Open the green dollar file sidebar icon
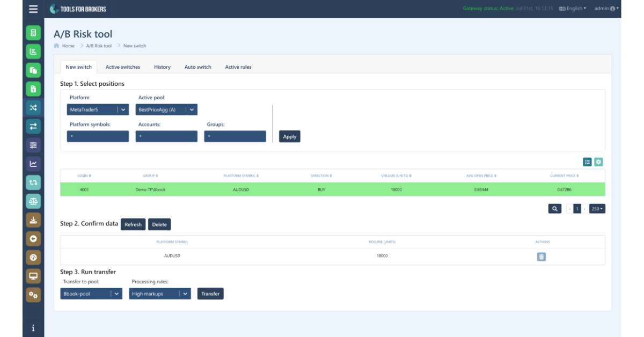The height and width of the screenshot is (337, 644). 33,89
